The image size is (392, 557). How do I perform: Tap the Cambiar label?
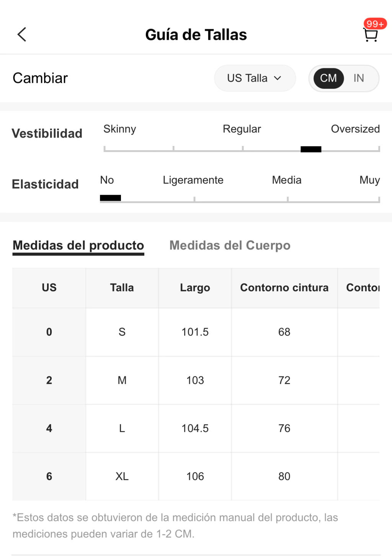click(x=40, y=78)
